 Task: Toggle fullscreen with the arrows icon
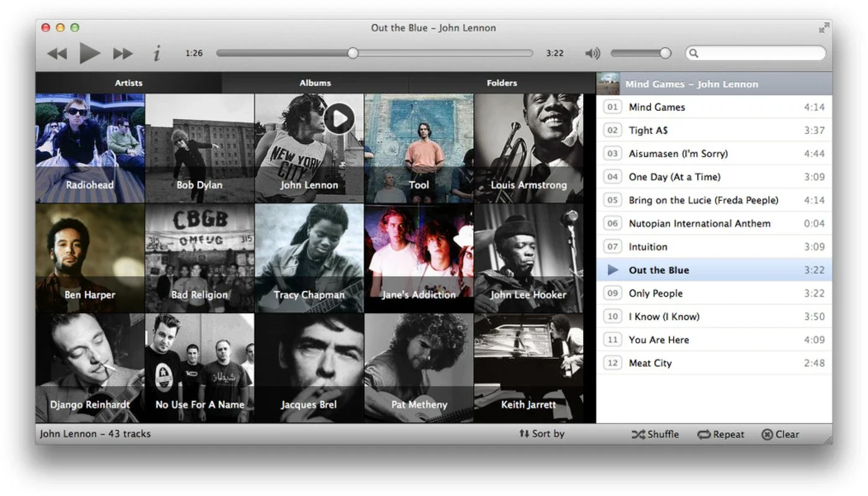(x=823, y=27)
